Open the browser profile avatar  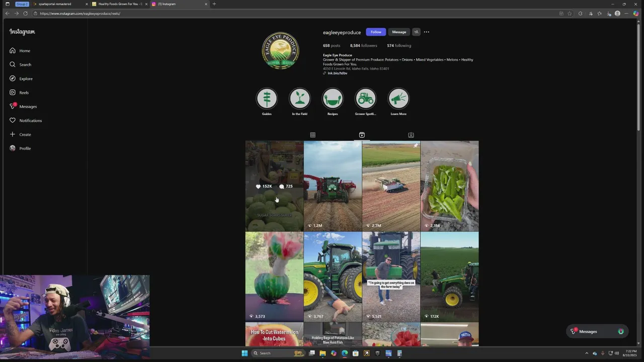[617, 14]
